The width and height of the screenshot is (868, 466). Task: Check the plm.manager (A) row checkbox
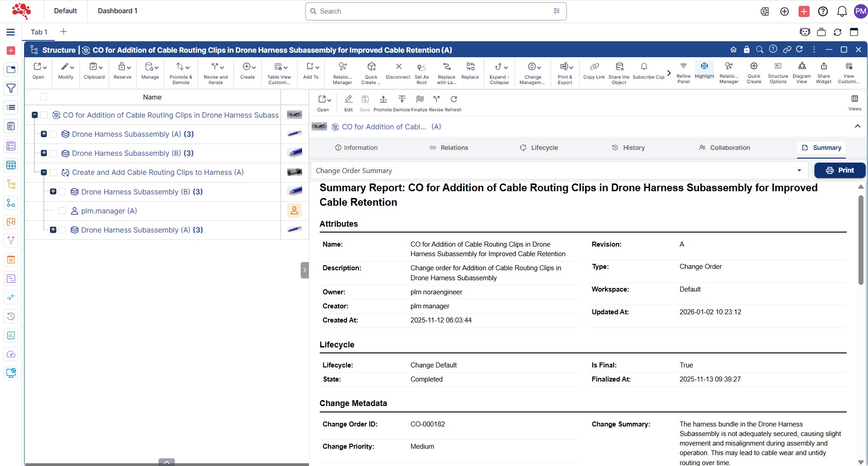click(x=63, y=211)
